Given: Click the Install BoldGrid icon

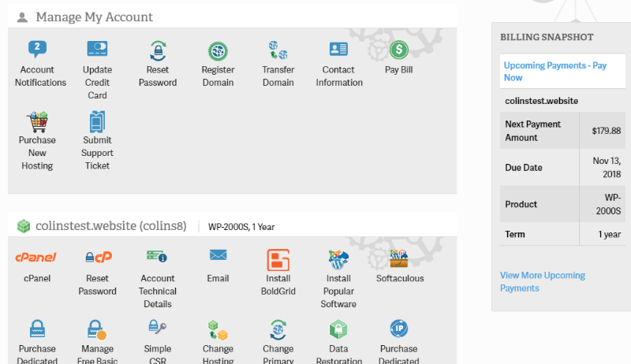Looking at the screenshot, I should pos(278,259).
